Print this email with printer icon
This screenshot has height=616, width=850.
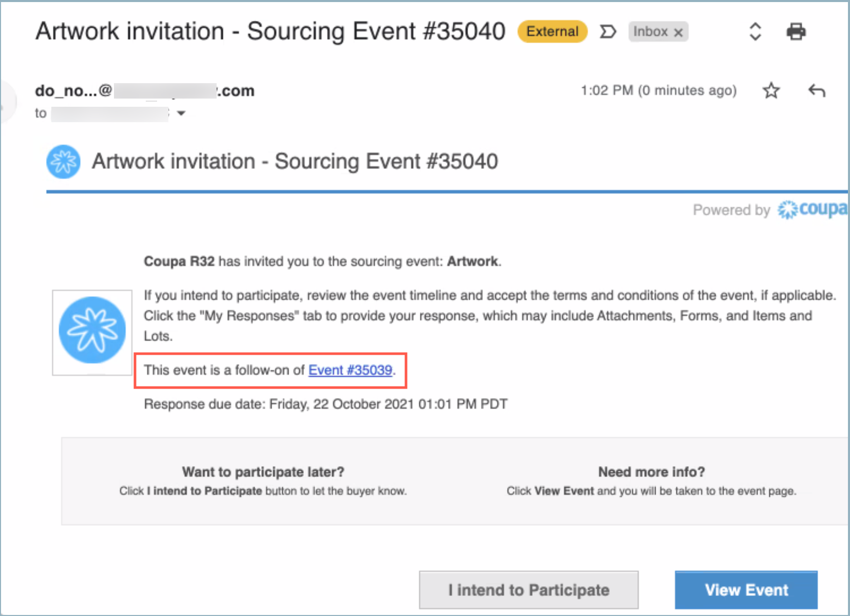[x=796, y=31]
